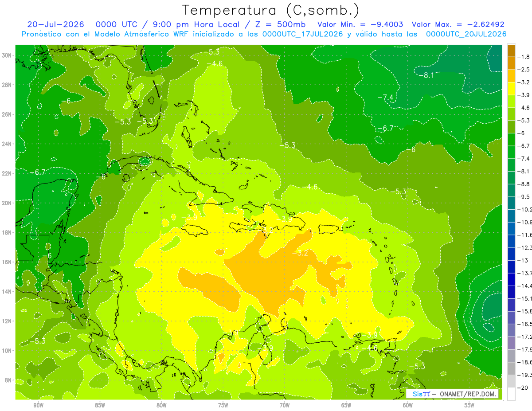This screenshot has height=411, width=532.
Task: Click the -17.9 colorbar label
Action: click(525, 349)
